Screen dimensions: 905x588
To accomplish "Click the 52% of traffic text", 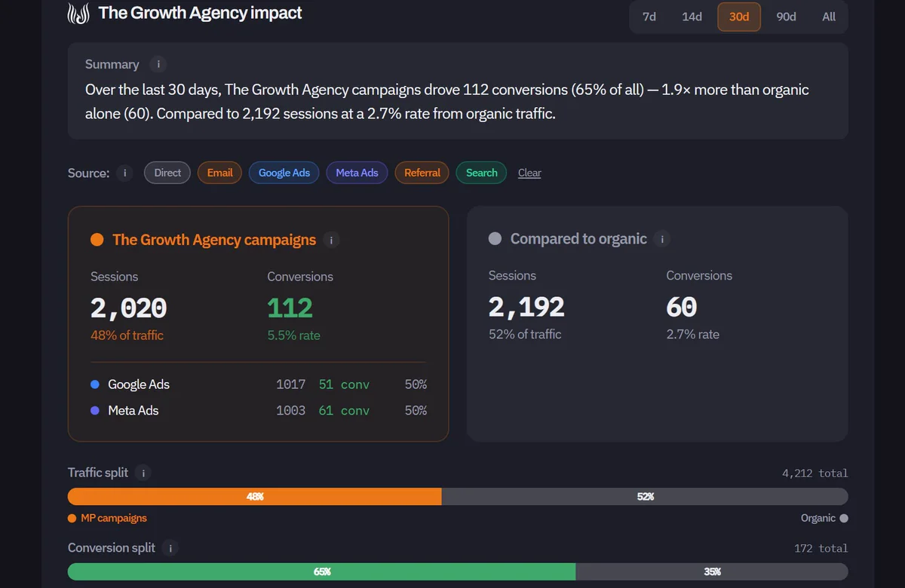I will click(525, 334).
